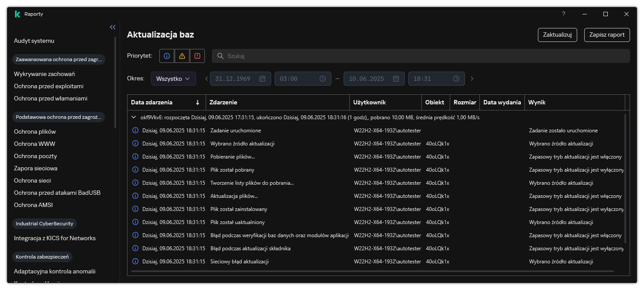
Task: Open calendar icon for start date
Action: coord(262,79)
